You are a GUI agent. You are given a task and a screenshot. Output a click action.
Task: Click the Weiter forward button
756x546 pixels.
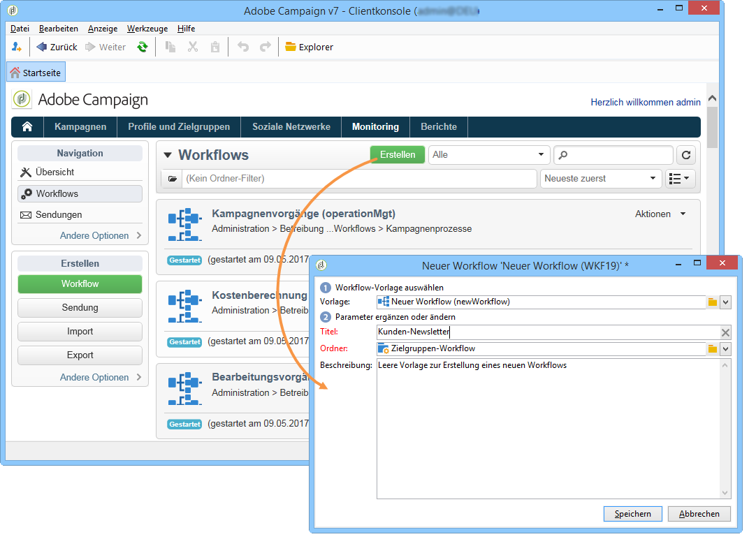tap(106, 47)
